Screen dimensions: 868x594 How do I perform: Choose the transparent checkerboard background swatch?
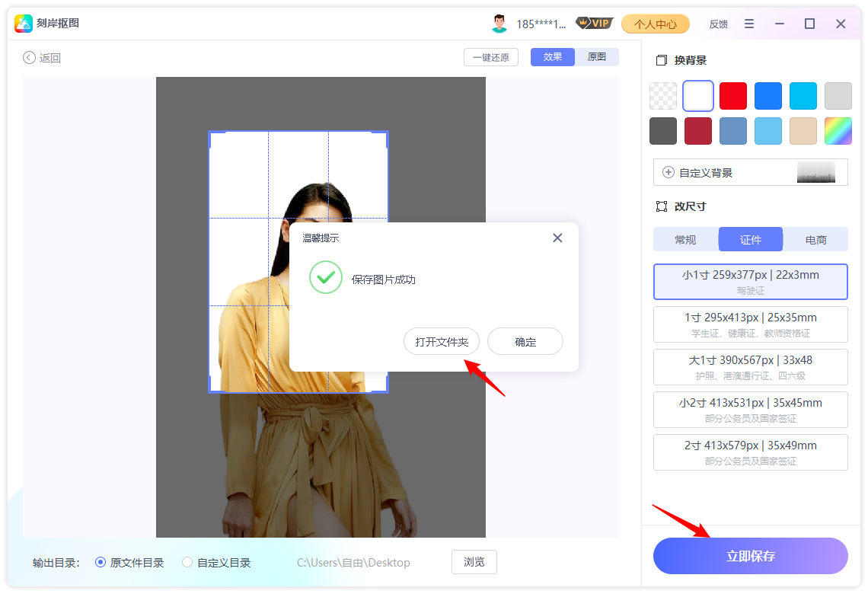pyautogui.click(x=663, y=96)
